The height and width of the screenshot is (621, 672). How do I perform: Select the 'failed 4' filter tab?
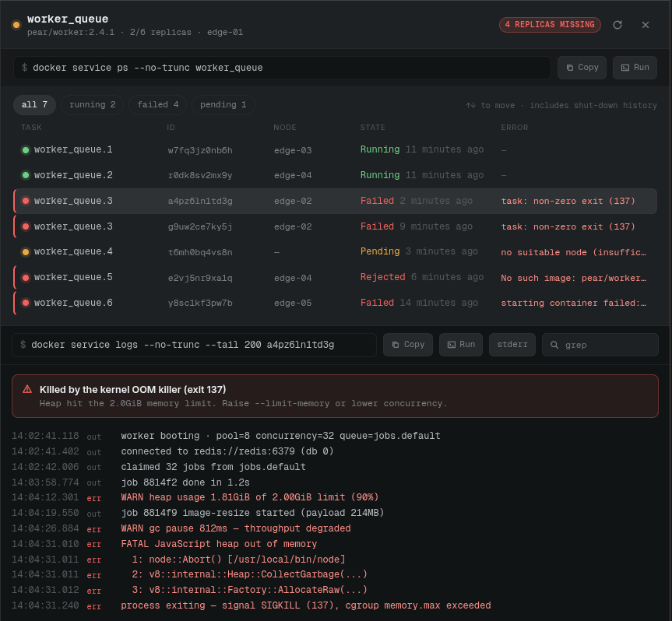point(158,105)
